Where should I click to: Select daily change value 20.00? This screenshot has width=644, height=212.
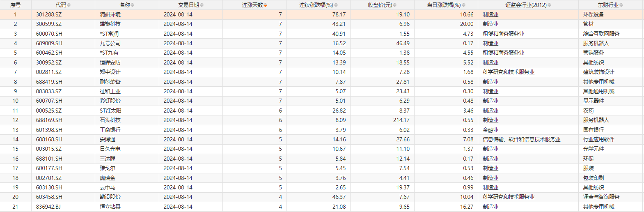coord(467,24)
